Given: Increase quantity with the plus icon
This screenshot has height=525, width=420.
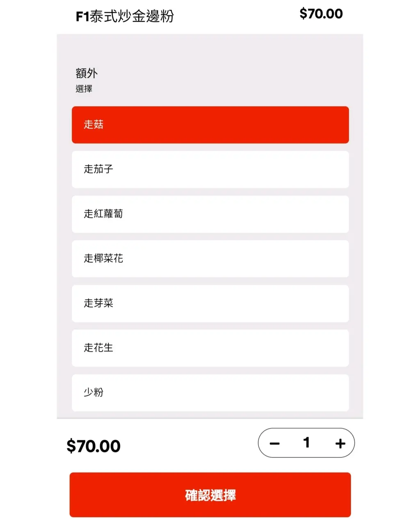Looking at the screenshot, I should tap(340, 443).
